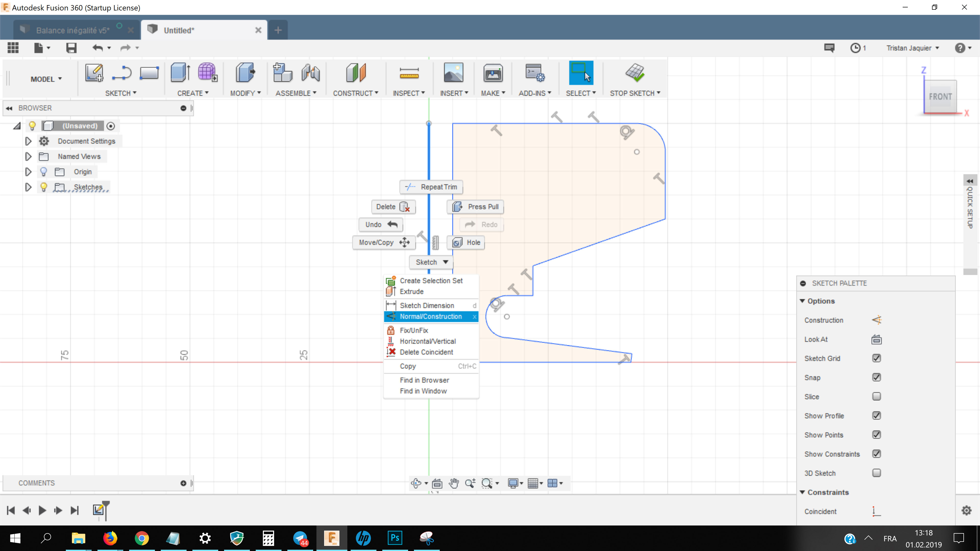Click the Look At icon in Sketch Palette
Image resolution: width=980 pixels, height=551 pixels.
pyautogui.click(x=876, y=339)
